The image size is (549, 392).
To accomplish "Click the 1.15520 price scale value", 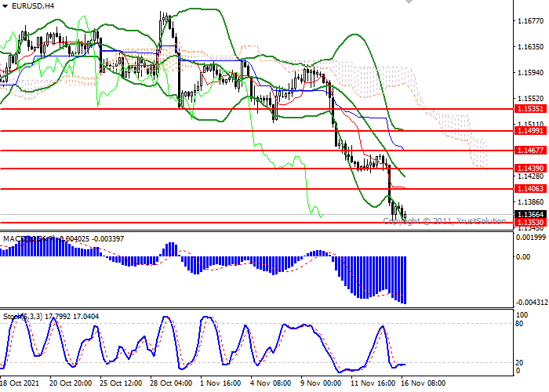I will [x=530, y=99].
